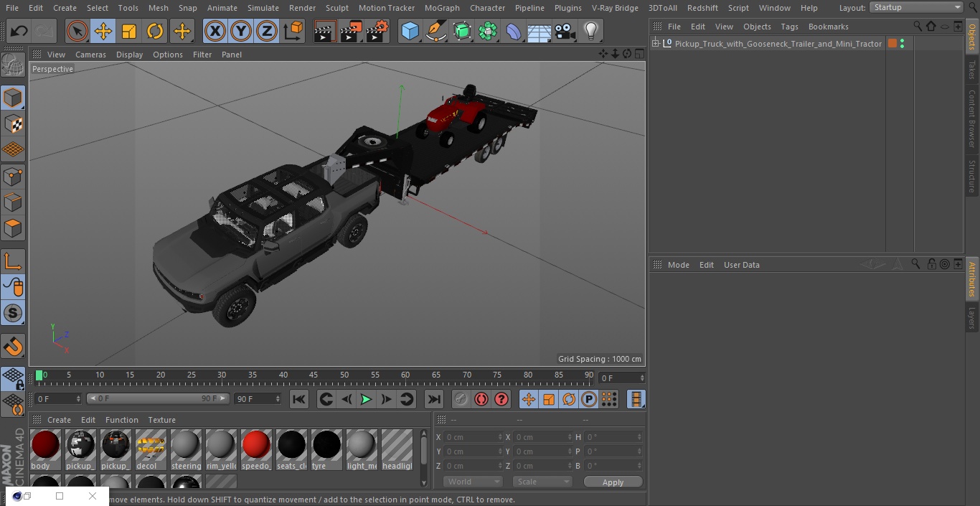
Task: Open the World coordinate dropdown
Action: pyautogui.click(x=473, y=482)
